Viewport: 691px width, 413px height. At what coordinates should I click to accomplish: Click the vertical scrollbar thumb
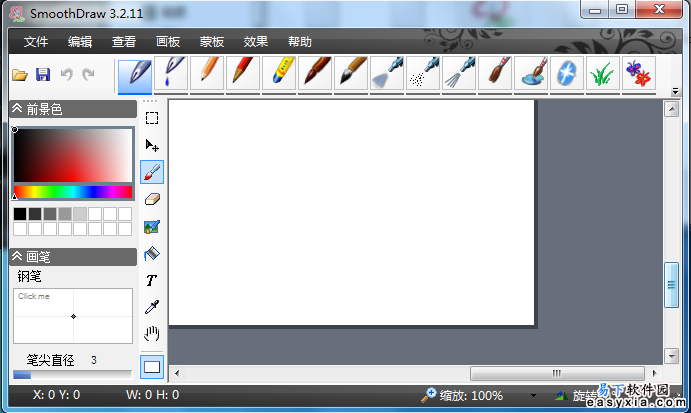coord(671,285)
